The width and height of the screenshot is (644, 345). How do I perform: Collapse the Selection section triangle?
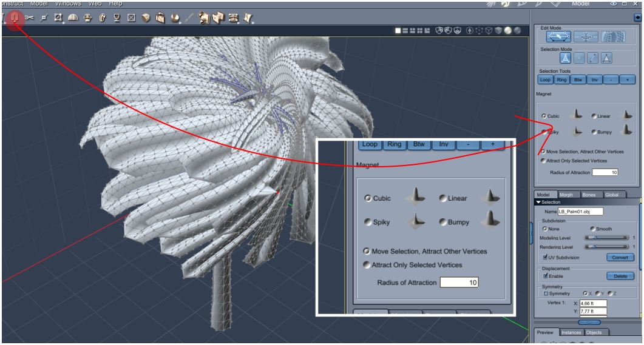(538, 203)
